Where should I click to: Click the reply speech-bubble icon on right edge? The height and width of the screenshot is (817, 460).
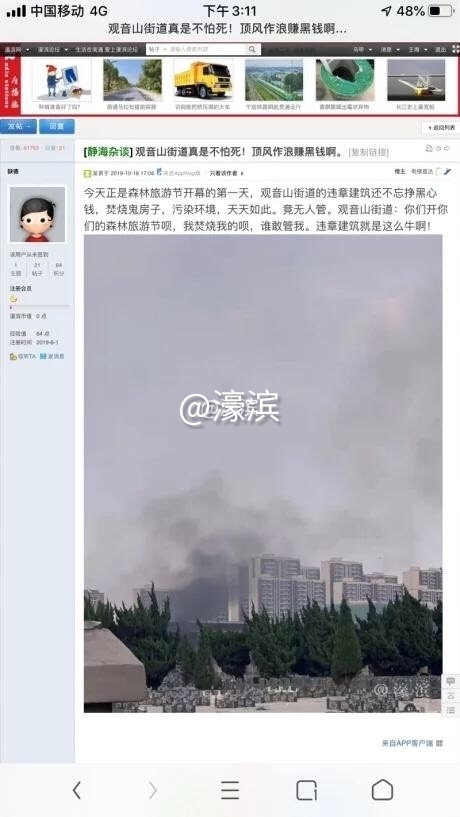[451, 681]
